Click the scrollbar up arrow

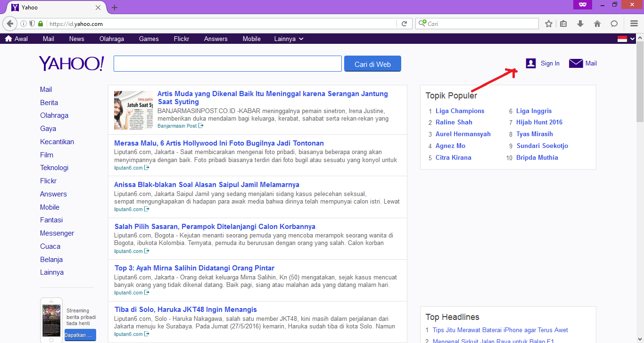tap(640, 37)
